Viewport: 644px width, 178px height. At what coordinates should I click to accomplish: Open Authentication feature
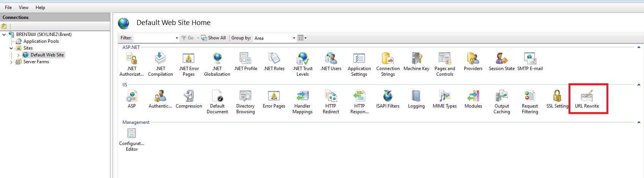tap(160, 99)
